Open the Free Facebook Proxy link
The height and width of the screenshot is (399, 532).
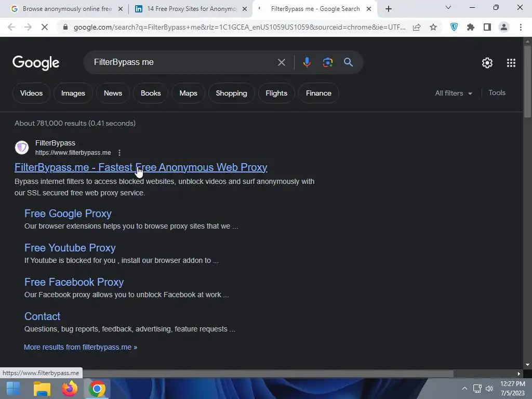(74, 282)
